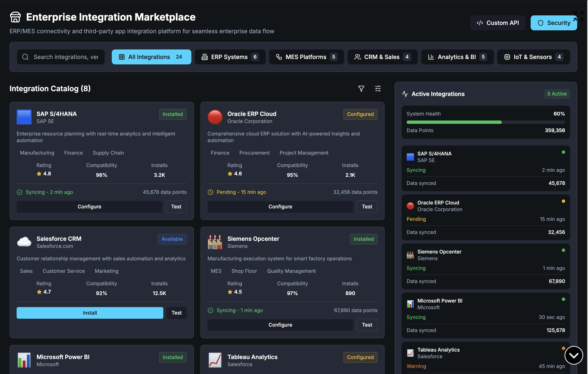588x374 pixels.
Task: Select the All Integrations tab
Action: point(151,57)
